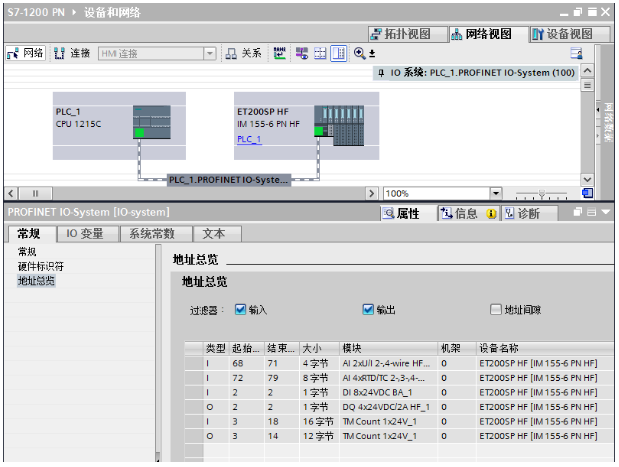
Task: Open the 100% zoom level dropdown
Action: [495, 193]
